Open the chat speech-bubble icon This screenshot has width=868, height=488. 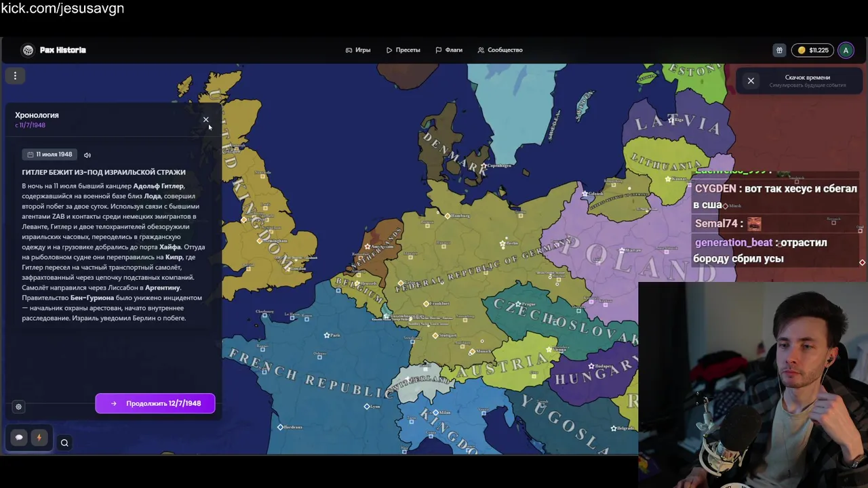click(19, 438)
